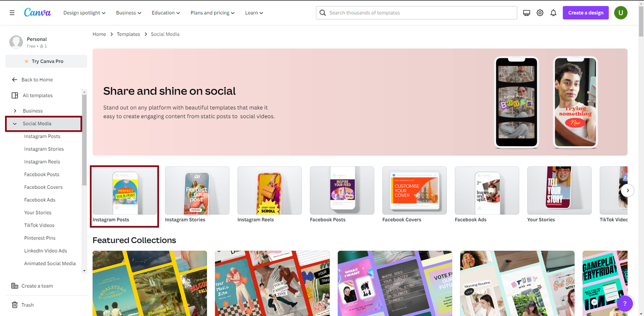Click the Trash link in sidebar
This screenshot has height=316, width=644.
pyautogui.click(x=28, y=305)
